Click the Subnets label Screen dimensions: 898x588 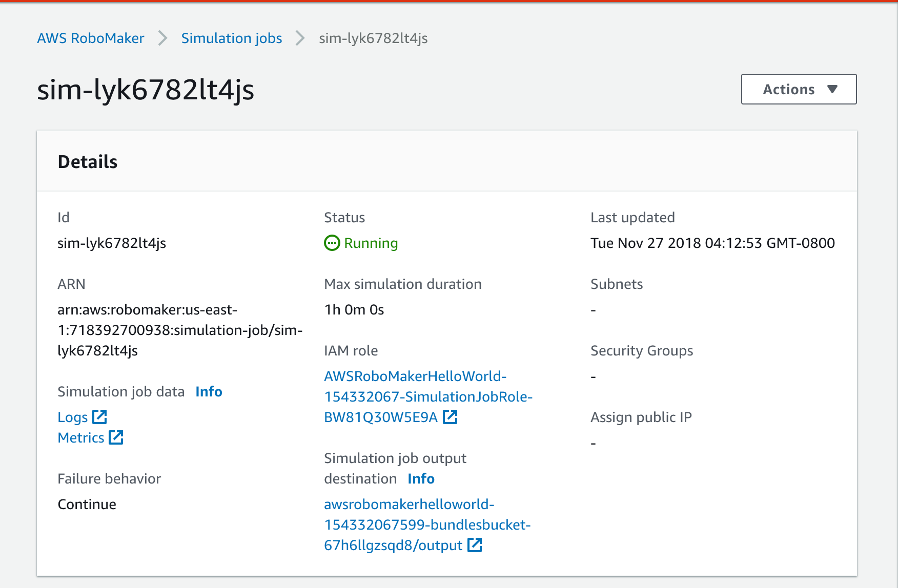pos(617,284)
